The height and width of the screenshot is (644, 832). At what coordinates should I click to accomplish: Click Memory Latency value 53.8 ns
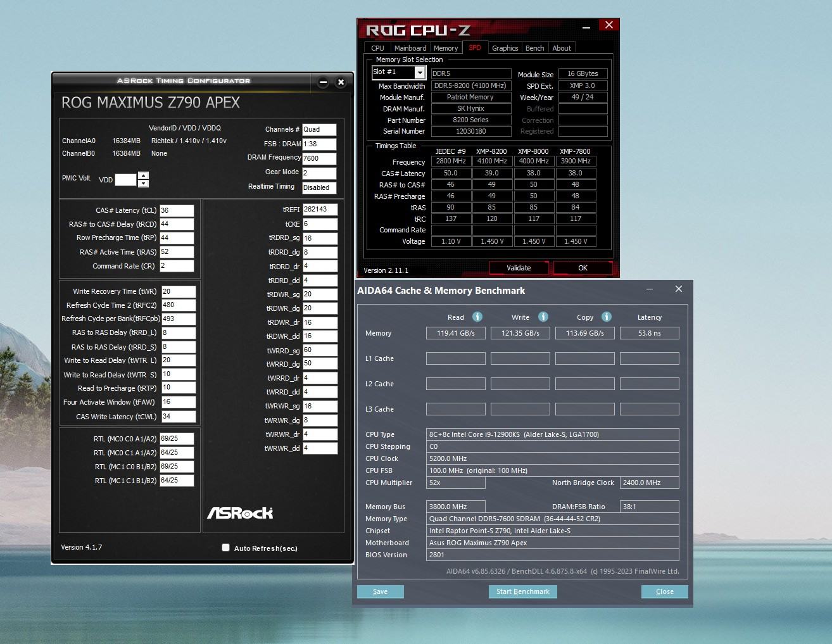[x=650, y=333]
